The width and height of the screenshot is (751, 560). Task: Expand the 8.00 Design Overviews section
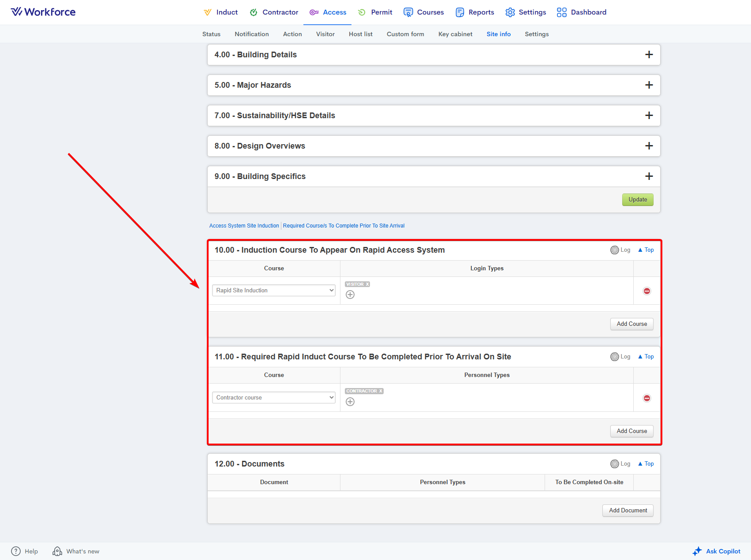coord(649,146)
